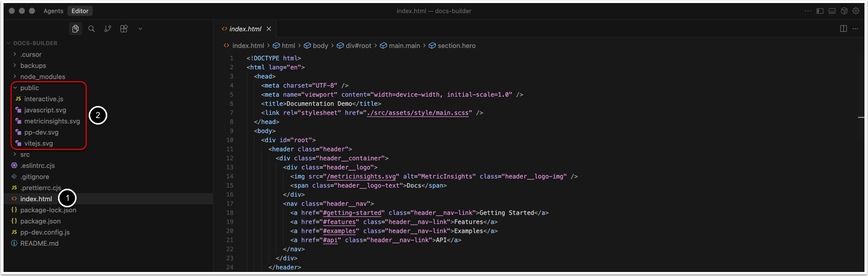Screen dimensions: 868x276
Task: Click index.html breadcrumb segment
Action: [x=248, y=45]
